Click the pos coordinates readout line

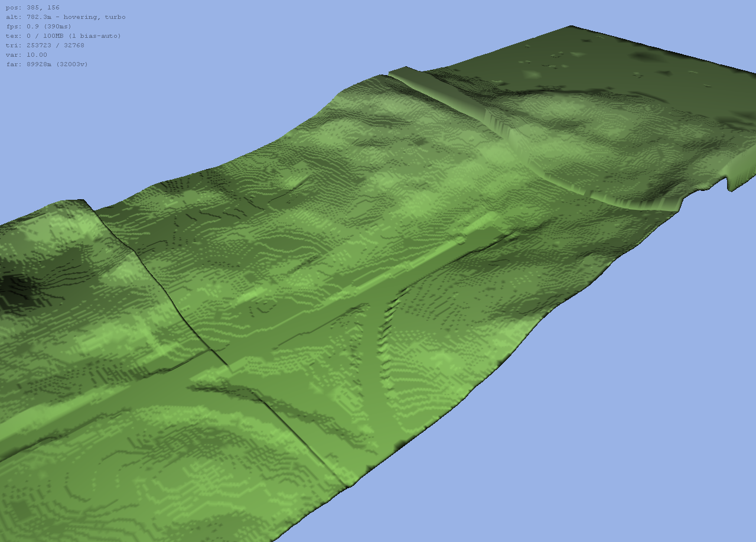[x=32, y=8]
